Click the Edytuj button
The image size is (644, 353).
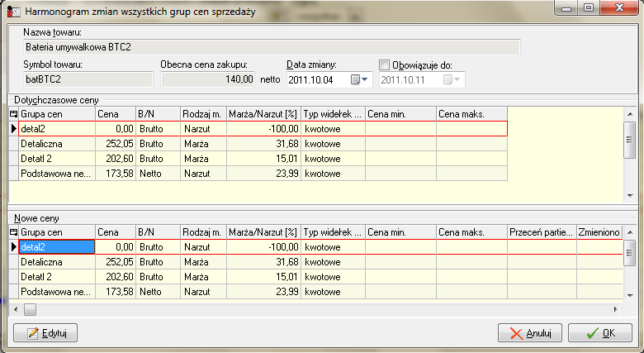(x=45, y=332)
